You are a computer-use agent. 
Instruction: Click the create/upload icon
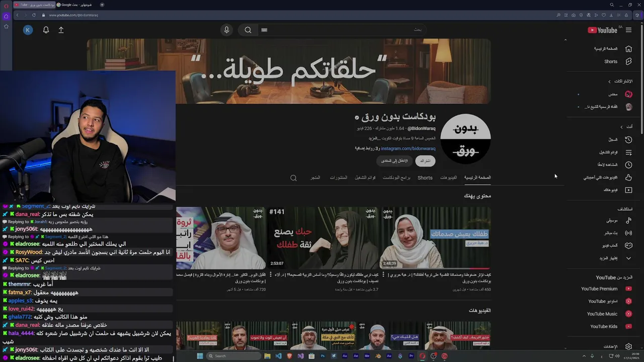click(61, 30)
